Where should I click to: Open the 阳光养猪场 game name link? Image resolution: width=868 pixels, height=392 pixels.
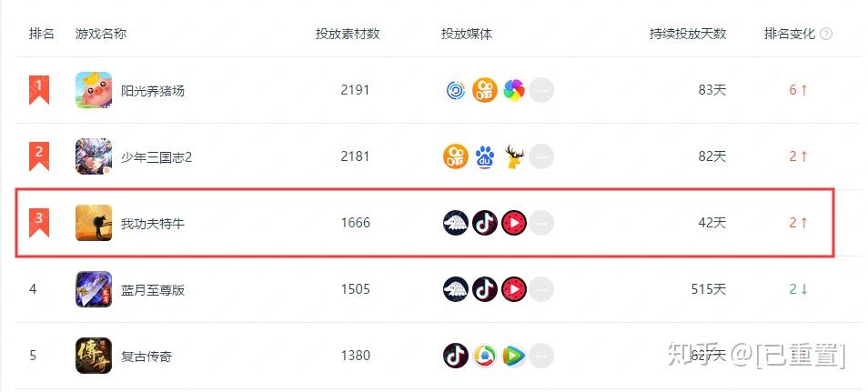point(153,90)
